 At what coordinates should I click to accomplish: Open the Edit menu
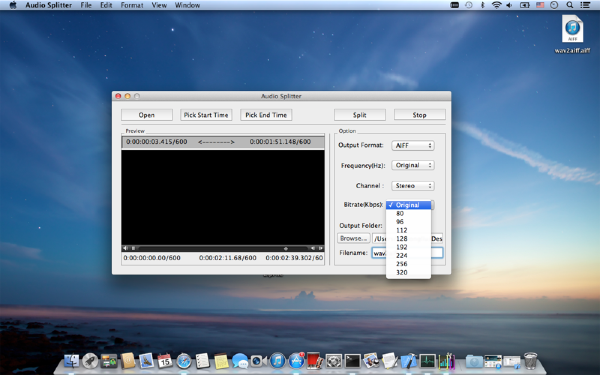[x=106, y=5]
